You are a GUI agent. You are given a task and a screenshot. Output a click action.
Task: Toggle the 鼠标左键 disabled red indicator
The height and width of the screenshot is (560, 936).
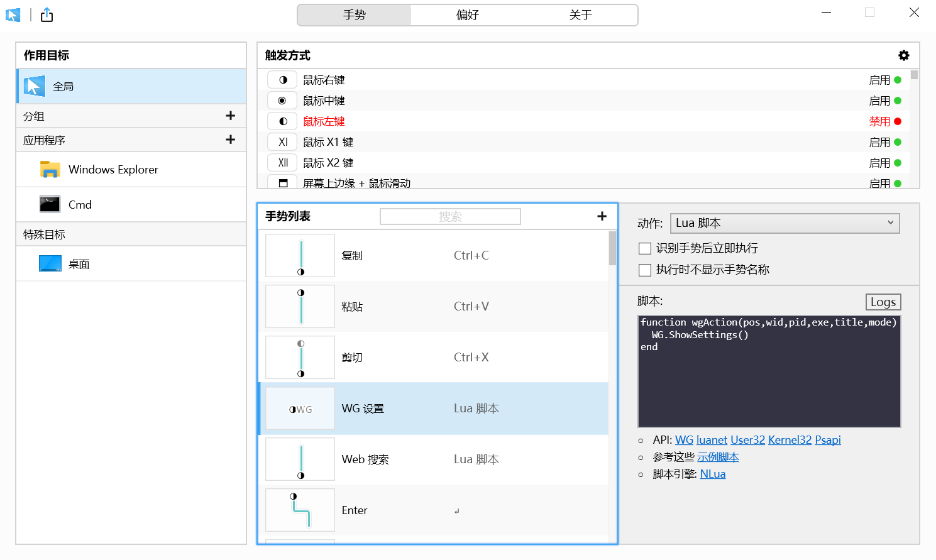click(x=898, y=121)
